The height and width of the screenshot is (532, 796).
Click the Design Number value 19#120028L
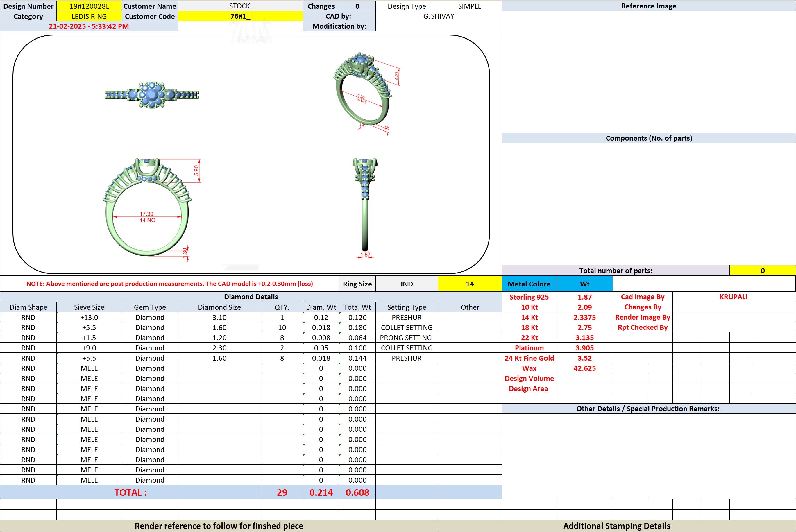click(x=89, y=6)
